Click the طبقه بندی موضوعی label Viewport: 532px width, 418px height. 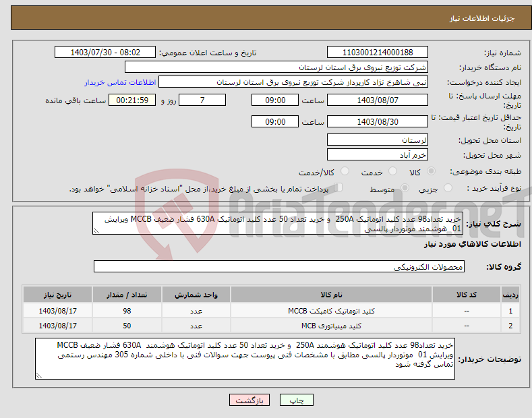485,171
